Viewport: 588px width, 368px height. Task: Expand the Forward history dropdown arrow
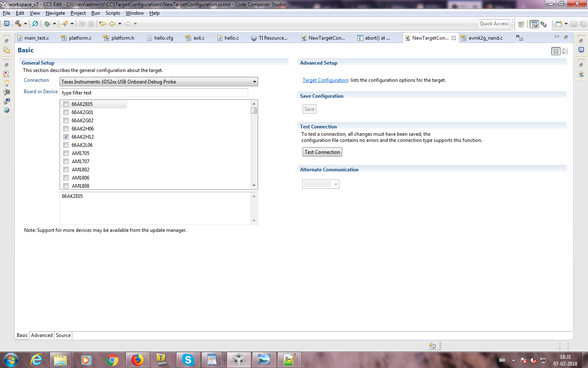(x=135, y=24)
